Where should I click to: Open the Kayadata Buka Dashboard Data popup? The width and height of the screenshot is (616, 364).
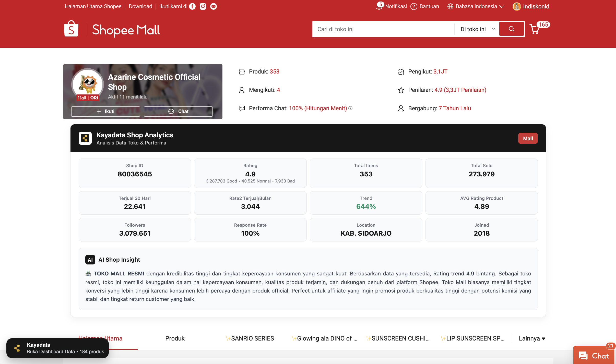coord(58,348)
